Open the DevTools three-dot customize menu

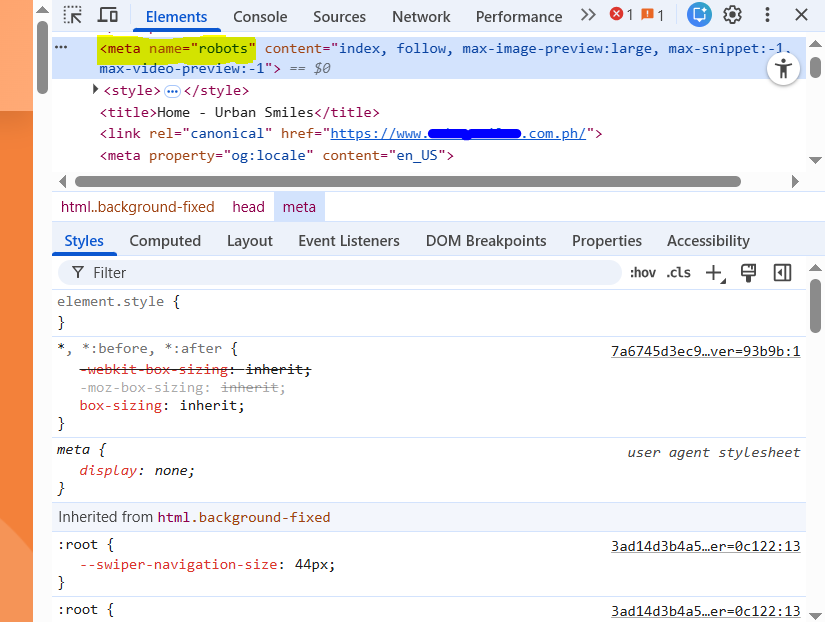(x=768, y=15)
